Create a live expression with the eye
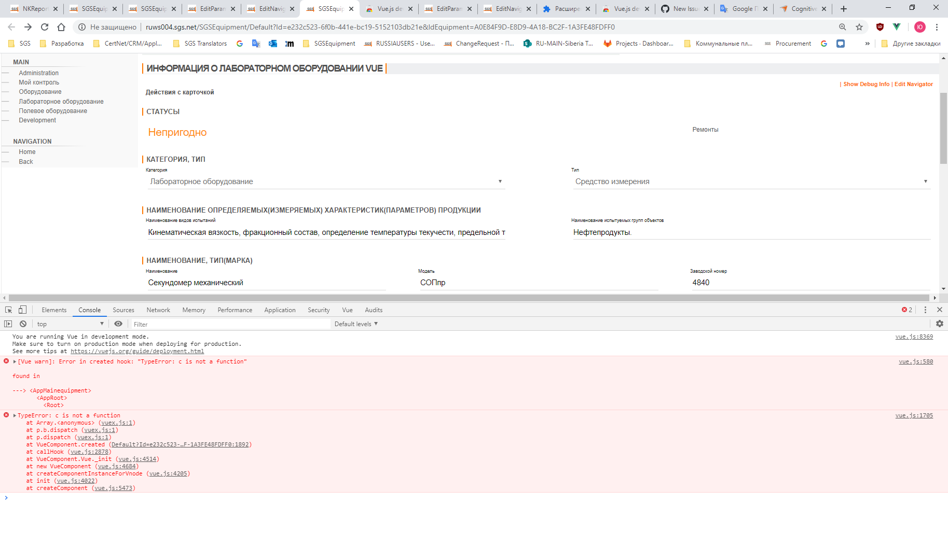The width and height of the screenshot is (948, 560). [118, 323]
